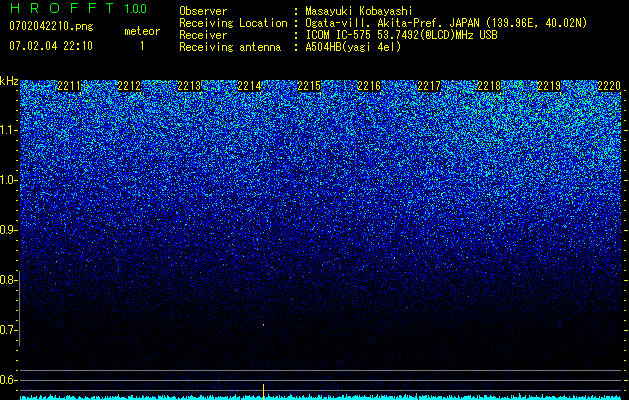
Task: Click the date stamp 07.02.04 22:10
Action: (x=51, y=46)
